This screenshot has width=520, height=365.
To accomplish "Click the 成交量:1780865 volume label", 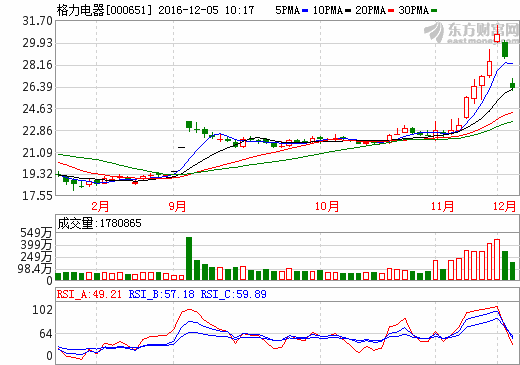I will 99,223.
